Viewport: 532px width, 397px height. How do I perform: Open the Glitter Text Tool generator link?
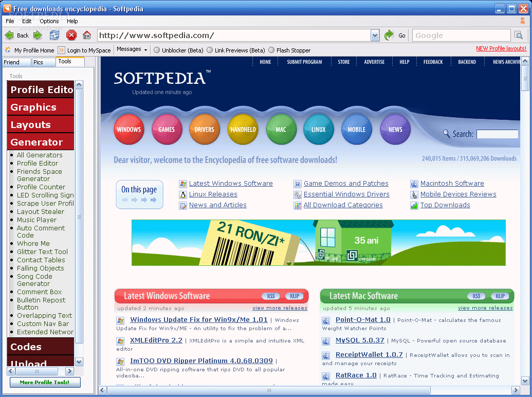click(43, 251)
